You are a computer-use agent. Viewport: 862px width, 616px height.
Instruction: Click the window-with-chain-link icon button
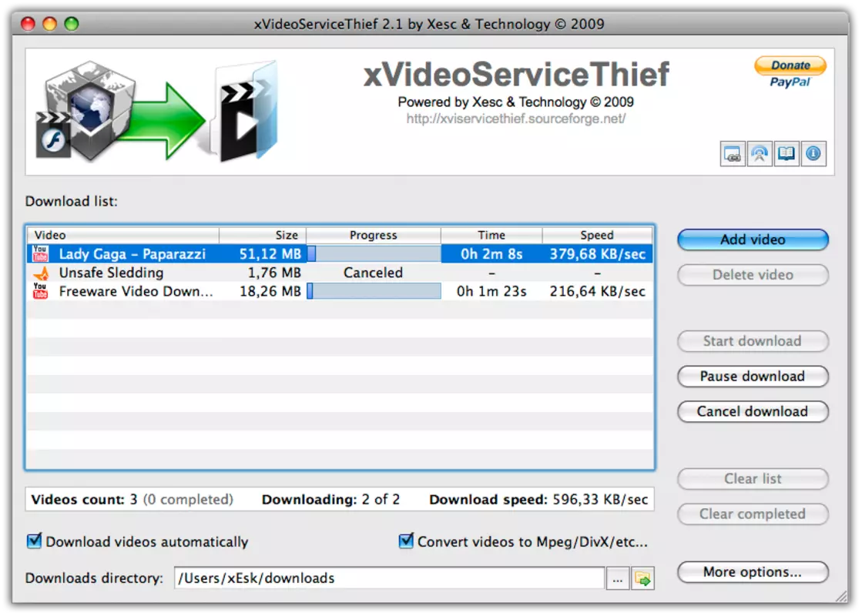pos(733,155)
